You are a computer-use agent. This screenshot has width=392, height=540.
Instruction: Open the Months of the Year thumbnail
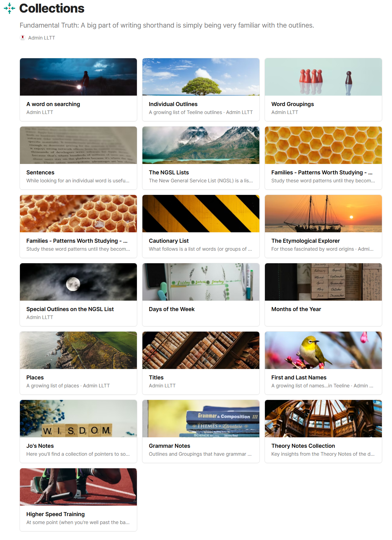(323, 282)
